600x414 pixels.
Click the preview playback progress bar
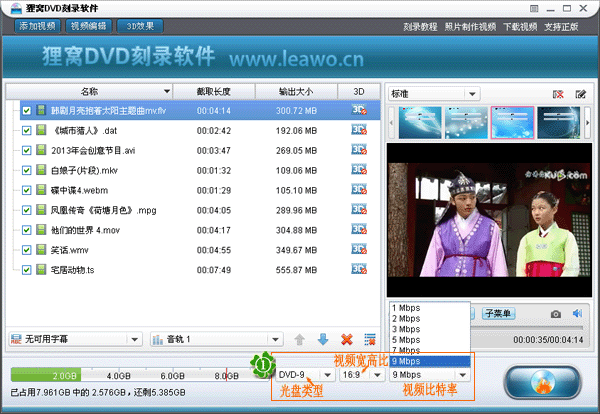pyautogui.click(x=527, y=328)
